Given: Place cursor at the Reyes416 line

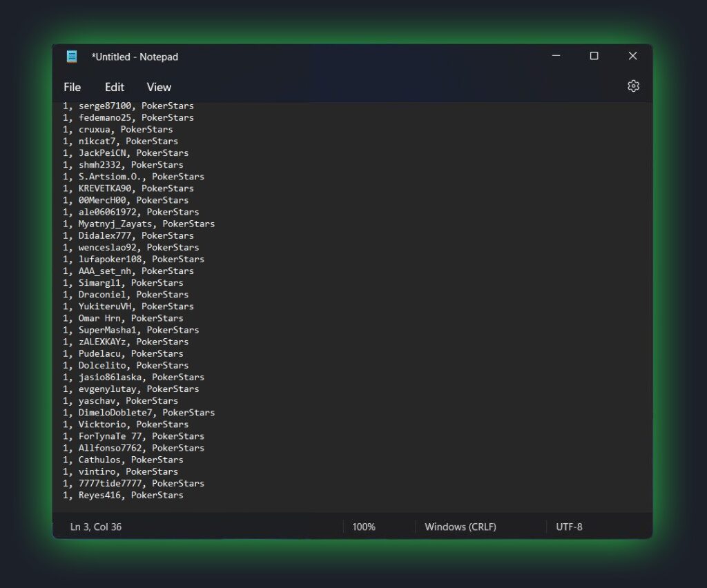Looking at the screenshot, I should [123, 496].
